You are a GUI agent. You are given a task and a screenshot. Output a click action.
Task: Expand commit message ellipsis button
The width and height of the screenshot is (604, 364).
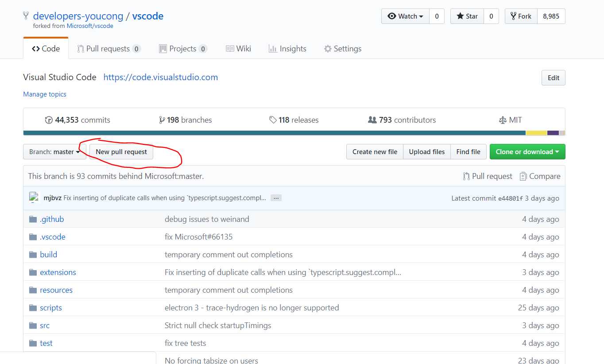coord(276,198)
